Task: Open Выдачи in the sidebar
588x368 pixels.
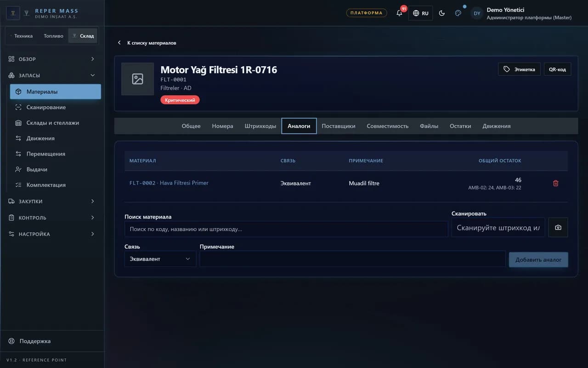Action: tap(56, 169)
